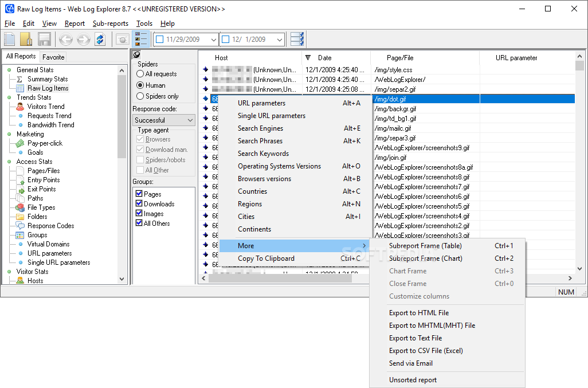Click the Folders icon in tree

(20, 217)
